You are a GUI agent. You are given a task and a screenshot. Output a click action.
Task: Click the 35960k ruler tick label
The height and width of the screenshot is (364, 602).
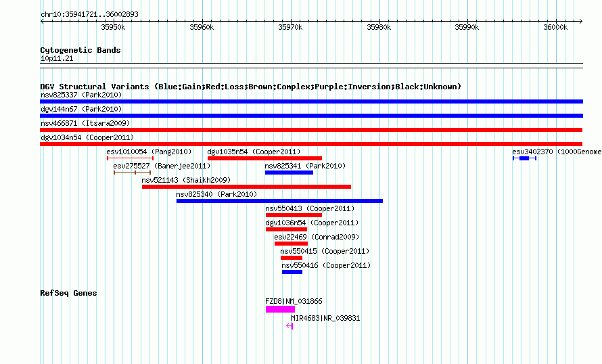click(x=202, y=27)
